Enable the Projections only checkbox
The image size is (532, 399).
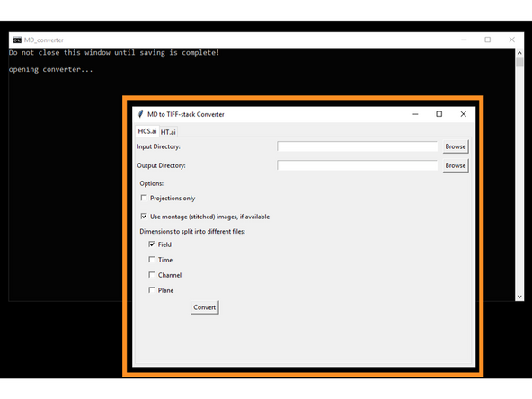[x=144, y=198]
